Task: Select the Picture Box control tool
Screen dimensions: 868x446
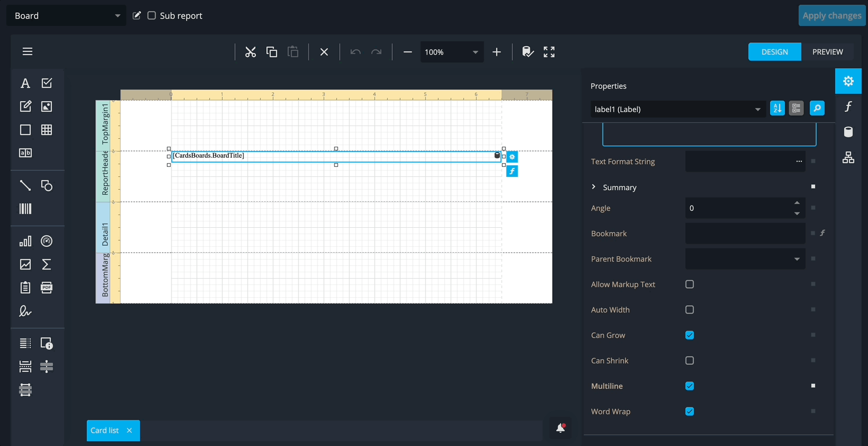Action: [47, 106]
